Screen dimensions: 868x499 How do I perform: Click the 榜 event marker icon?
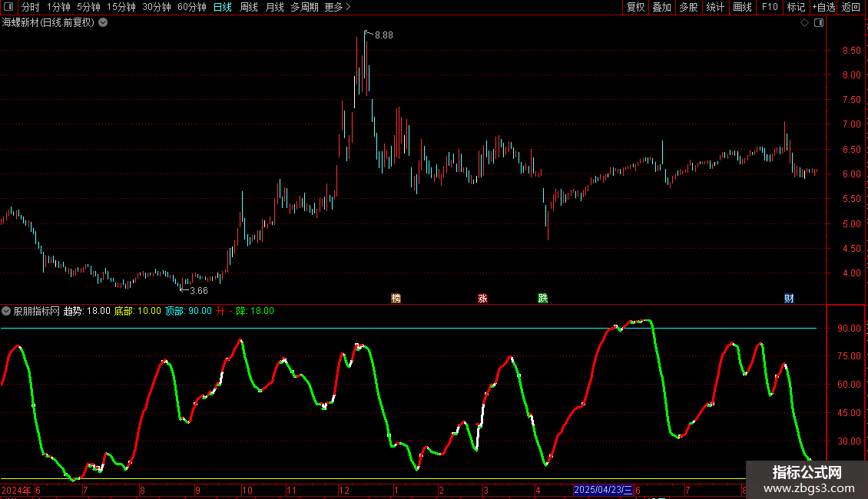pos(396,298)
